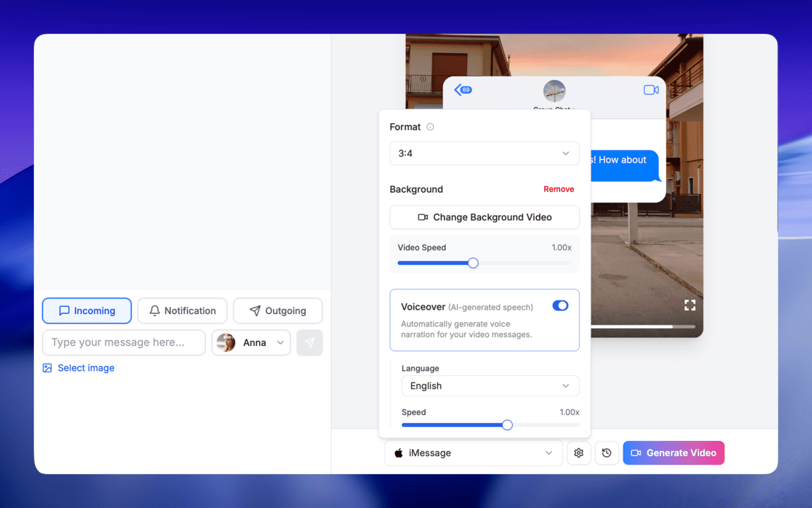Click the send message paper plane button
Screen dimensions: 812x508
click(x=310, y=343)
